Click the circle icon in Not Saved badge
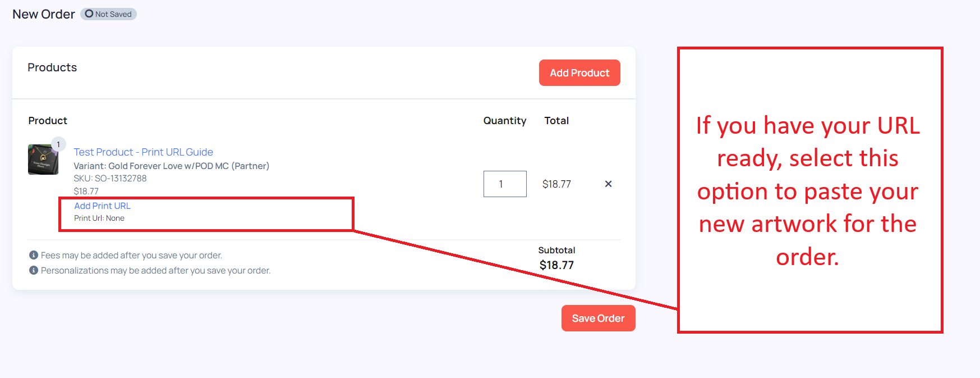 coord(89,14)
